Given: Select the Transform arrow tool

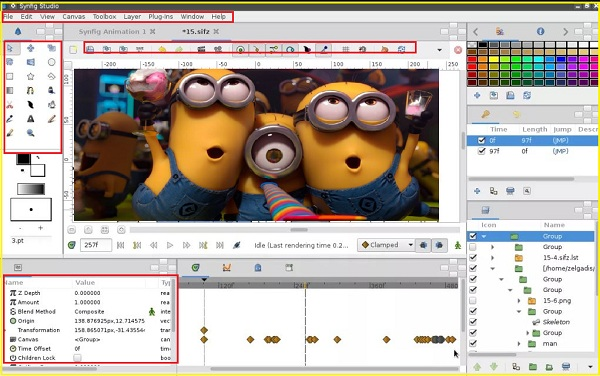Looking at the screenshot, I should pos(10,48).
